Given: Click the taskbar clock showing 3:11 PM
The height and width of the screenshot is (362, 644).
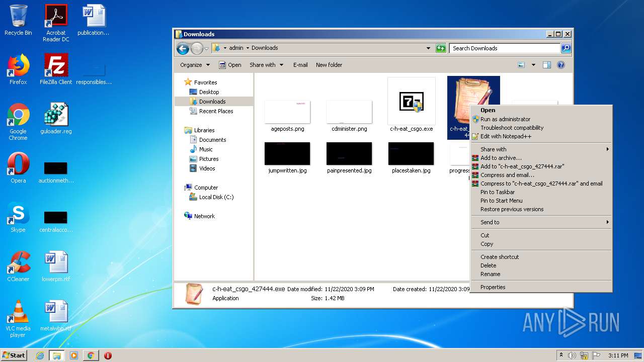Looking at the screenshot, I should (618, 355).
